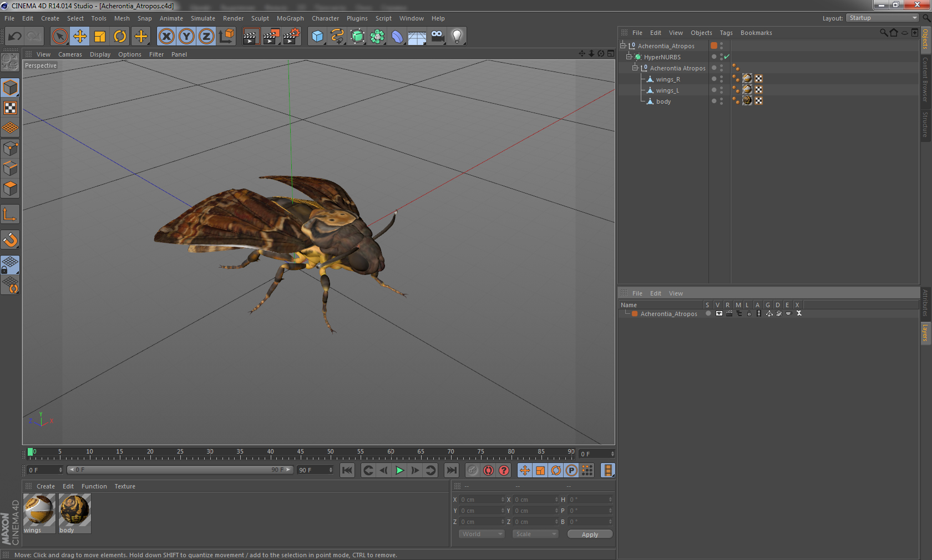Toggle layer View (eye) for Acherontia_Atropos layer
This screenshot has width=932, height=560.
point(719,314)
